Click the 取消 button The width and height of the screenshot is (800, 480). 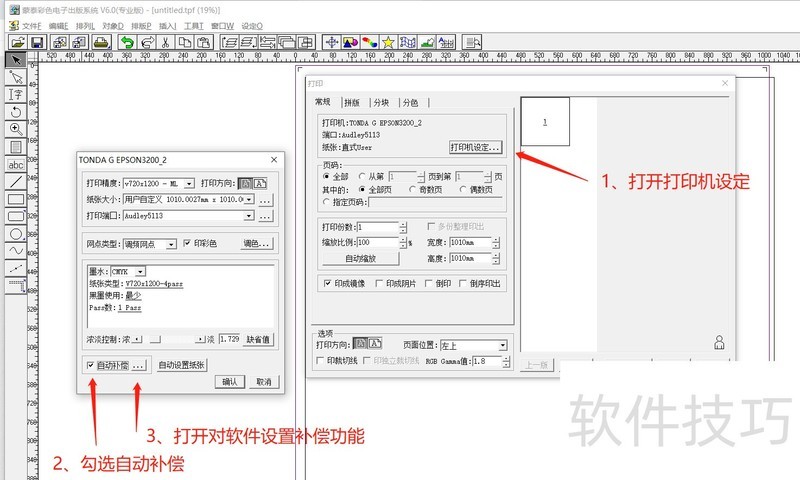pos(264,382)
